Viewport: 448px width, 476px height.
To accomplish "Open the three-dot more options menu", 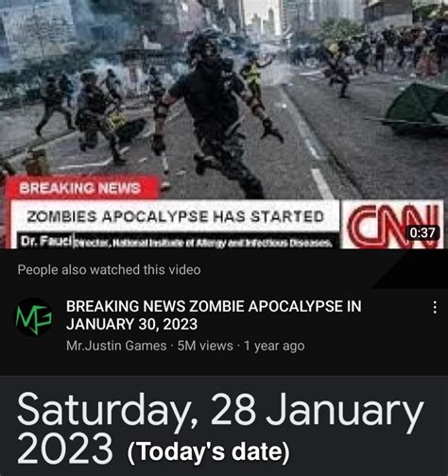I will click(x=435, y=307).
